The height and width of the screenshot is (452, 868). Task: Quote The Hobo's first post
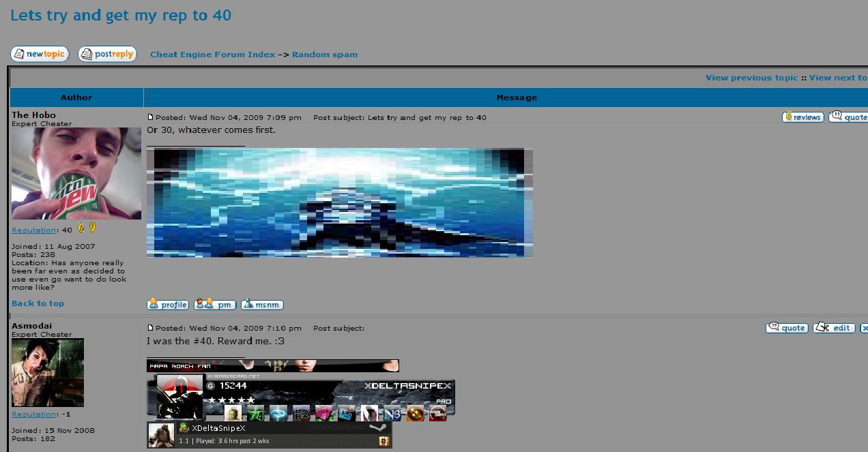point(848,117)
